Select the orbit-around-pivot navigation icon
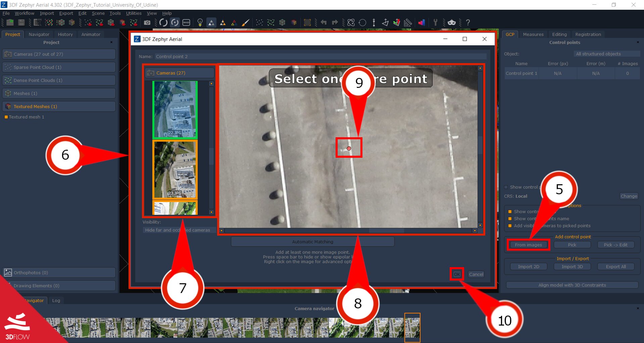Screen dimensions: 644x343 [x=175, y=22]
